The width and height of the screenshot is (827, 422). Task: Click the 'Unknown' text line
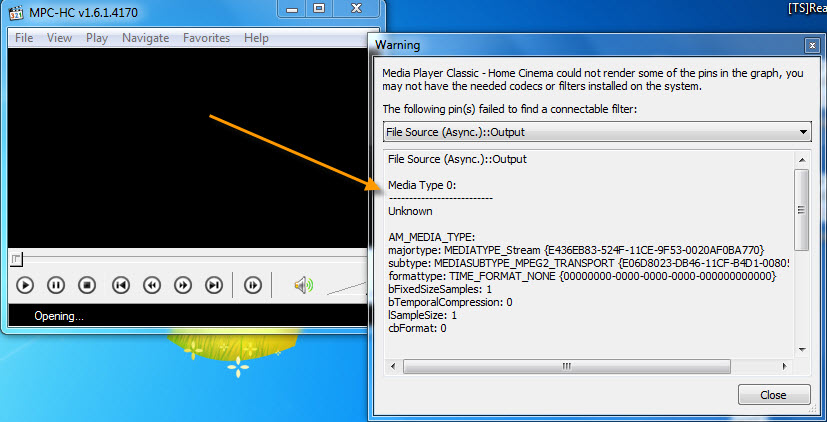tap(410, 211)
